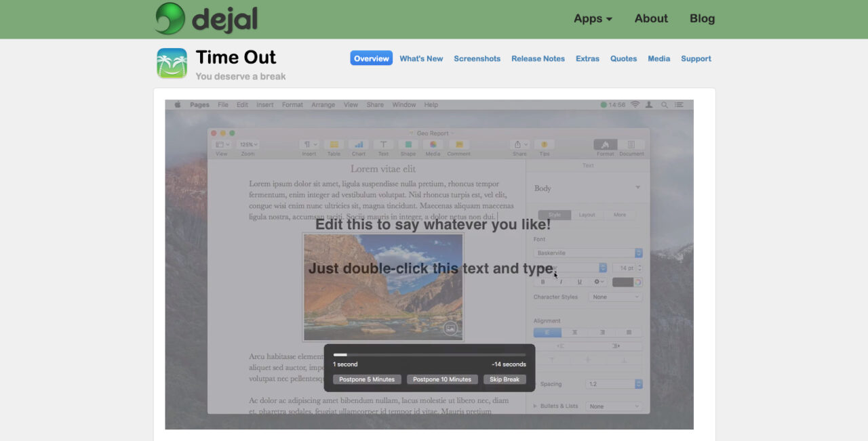The image size is (868, 441).
Task: Open the Spacing 1.2 dropdown
Action: pyautogui.click(x=614, y=384)
